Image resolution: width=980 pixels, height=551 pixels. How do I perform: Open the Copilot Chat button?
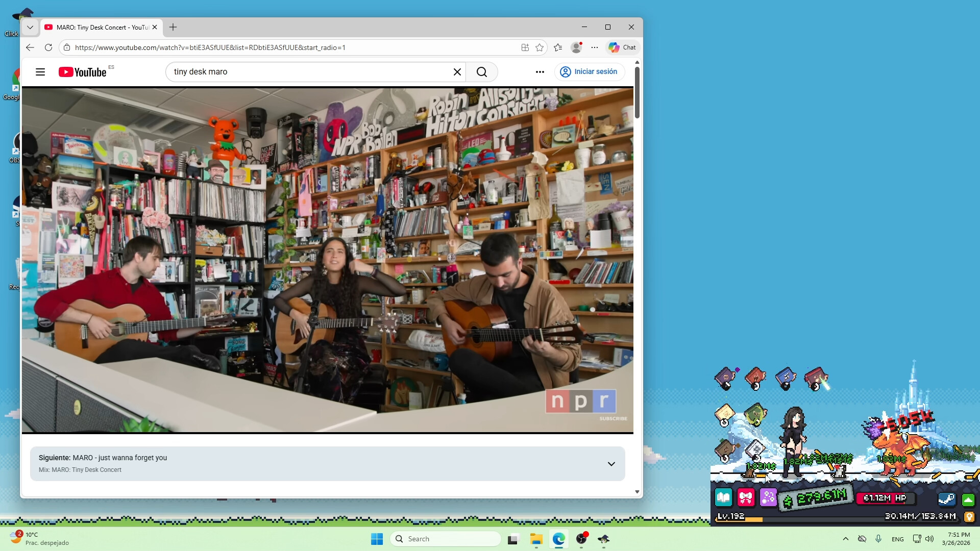[622, 47]
